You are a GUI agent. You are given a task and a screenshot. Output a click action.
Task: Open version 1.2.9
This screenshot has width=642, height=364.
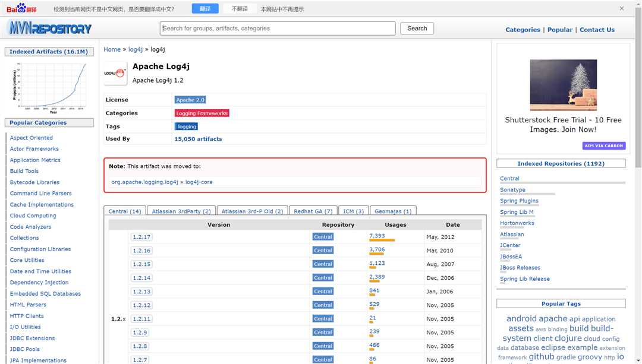(140, 333)
